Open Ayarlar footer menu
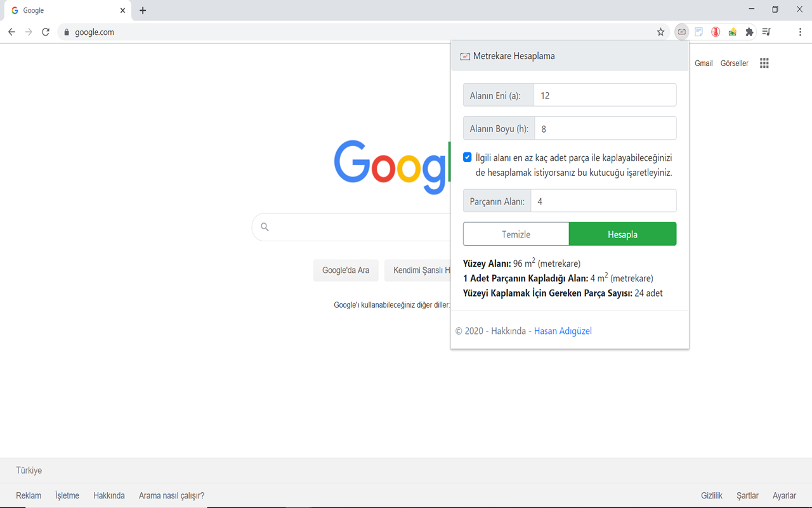 pos(784,495)
